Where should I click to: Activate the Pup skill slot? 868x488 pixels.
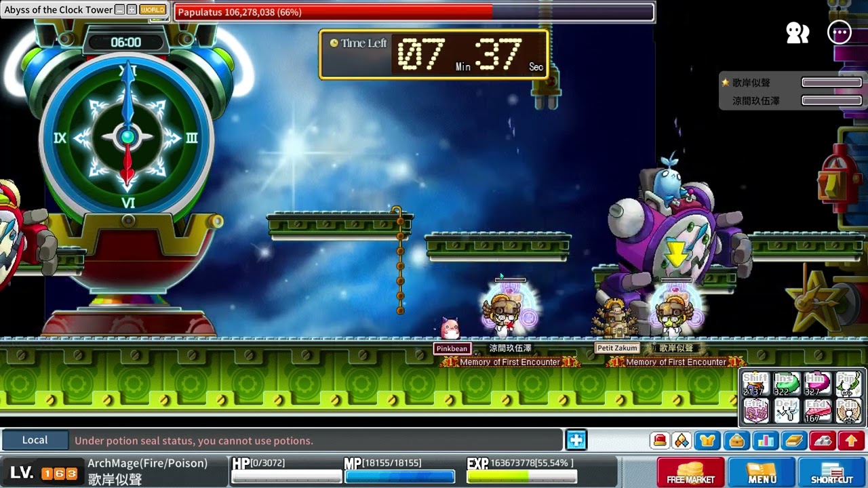point(848,384)
